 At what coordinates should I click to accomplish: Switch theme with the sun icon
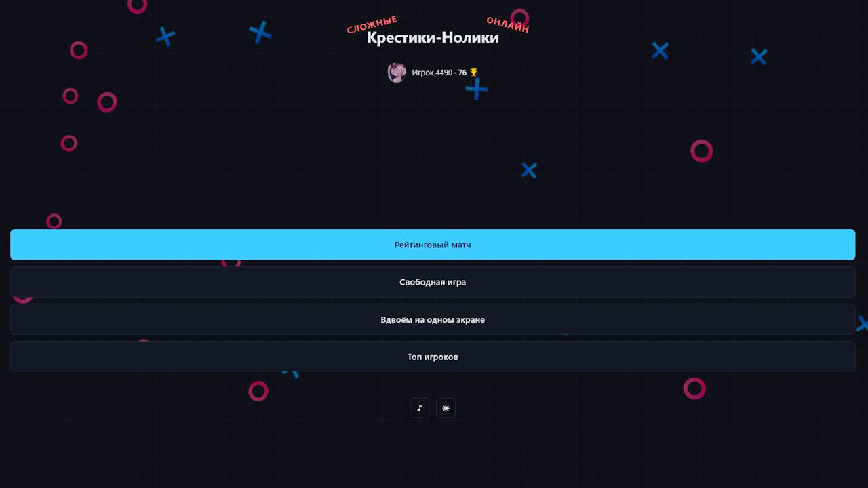(446, 408)
